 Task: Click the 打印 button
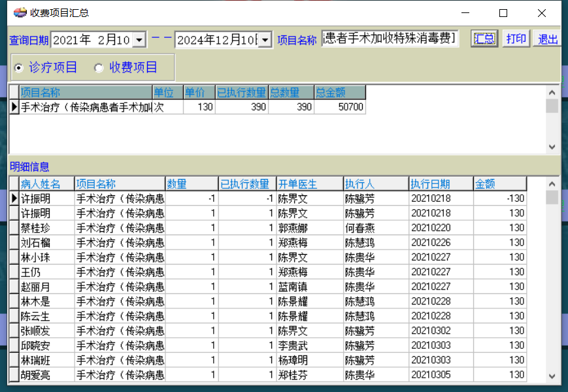[x=516, y=39]
